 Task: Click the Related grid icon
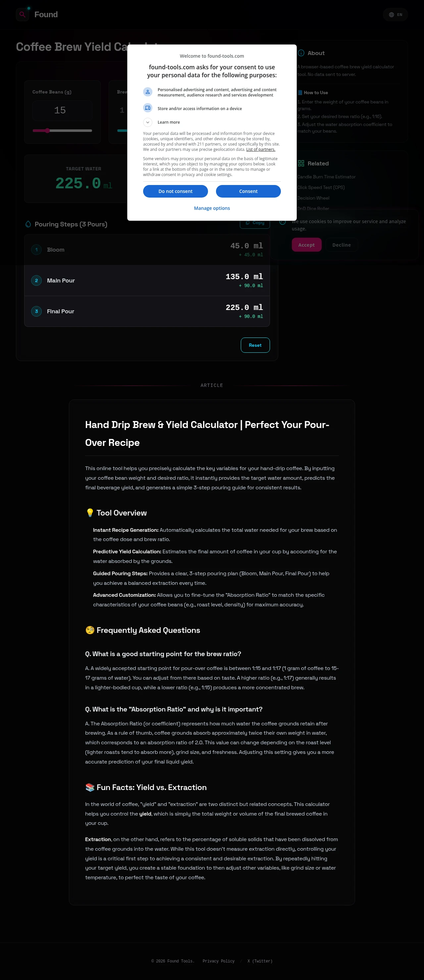coord(301,163)
